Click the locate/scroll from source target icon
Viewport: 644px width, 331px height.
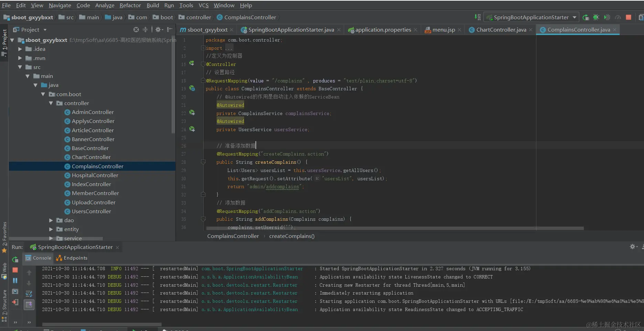[136, 30]
